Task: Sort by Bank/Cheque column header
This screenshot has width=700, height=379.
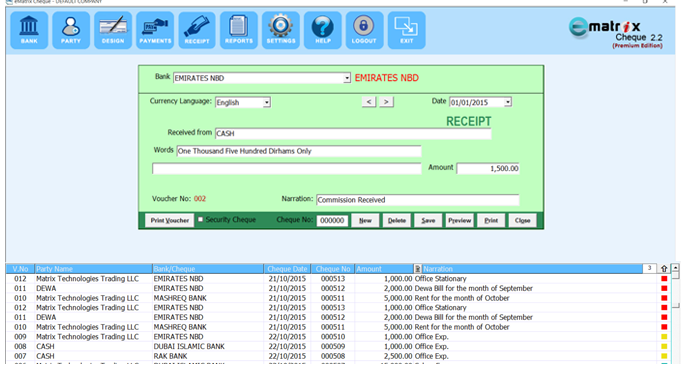Action: point(208,269)
